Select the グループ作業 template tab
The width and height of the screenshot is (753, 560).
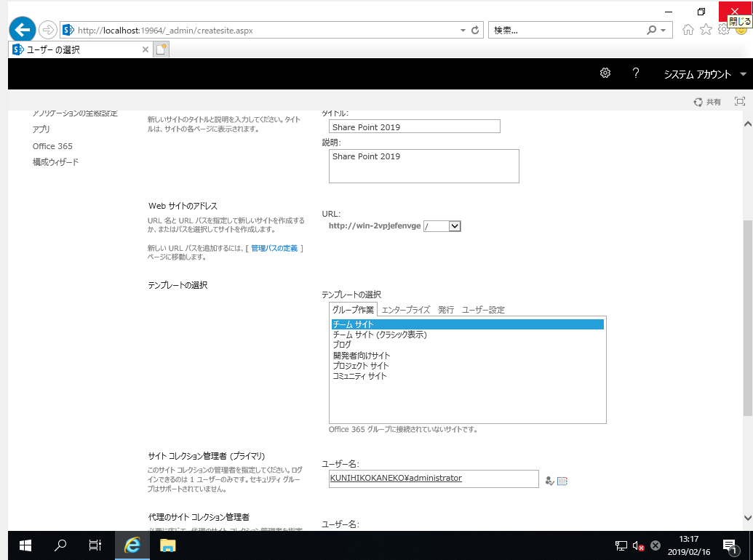(x=353, y=310)
